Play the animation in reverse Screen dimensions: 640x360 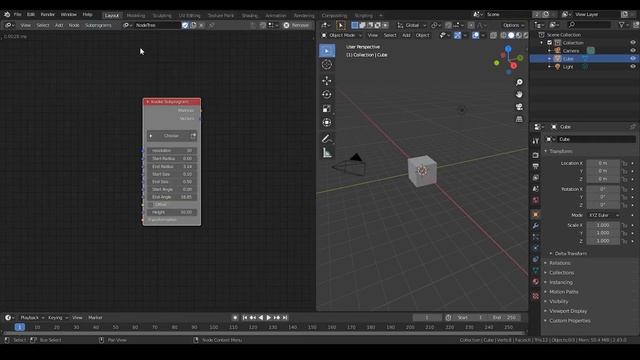click(x=261, y=318)
